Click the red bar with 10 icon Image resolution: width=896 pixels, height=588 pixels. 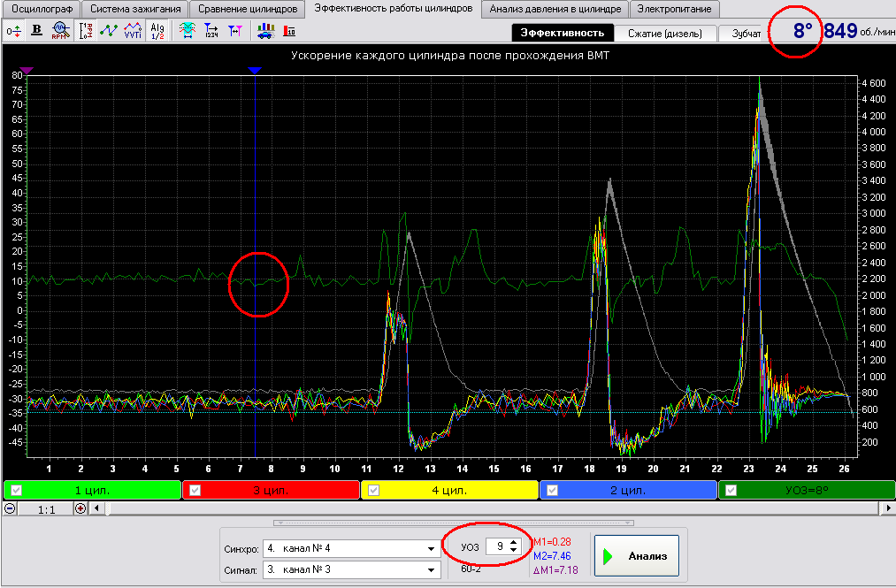pos(289,31)
